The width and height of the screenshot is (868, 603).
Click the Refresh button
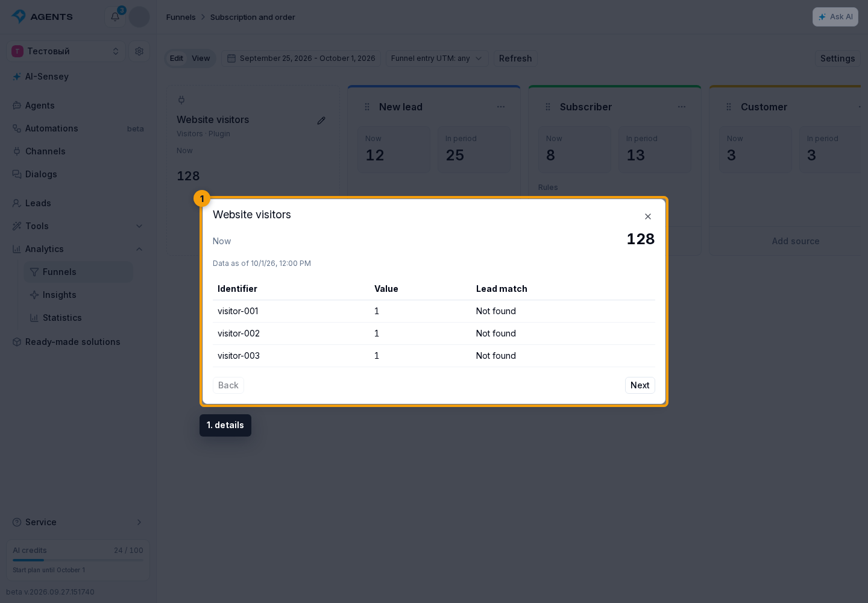(x=515, y=58)
